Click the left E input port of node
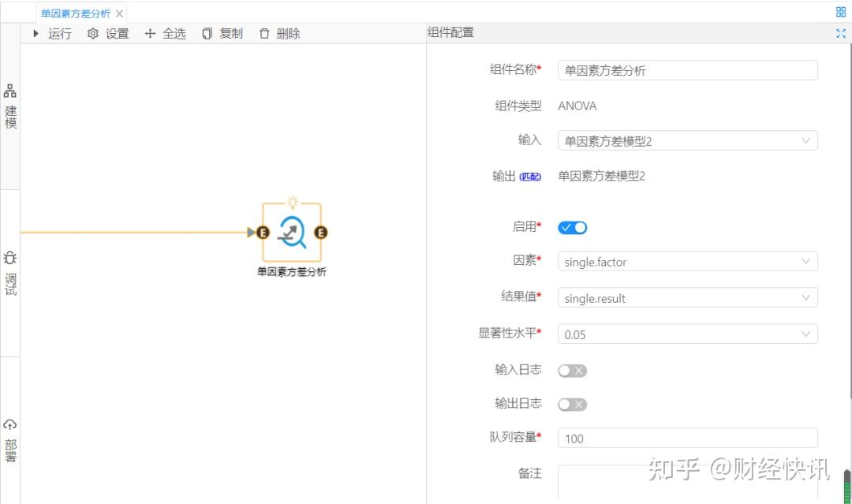 (x=263, y=233)
